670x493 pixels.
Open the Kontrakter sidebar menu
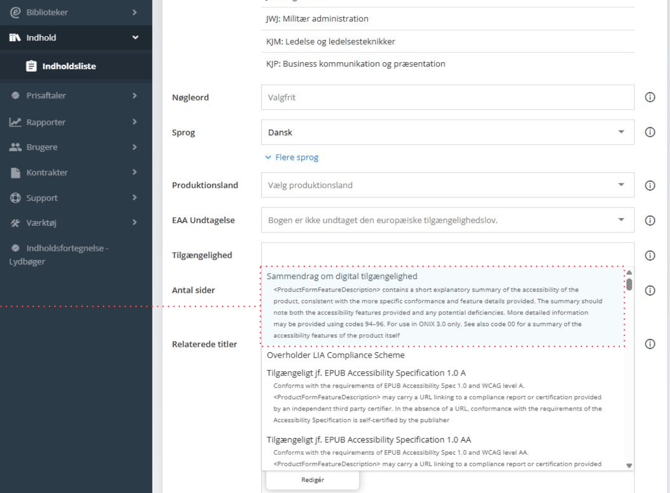point(76,173)
